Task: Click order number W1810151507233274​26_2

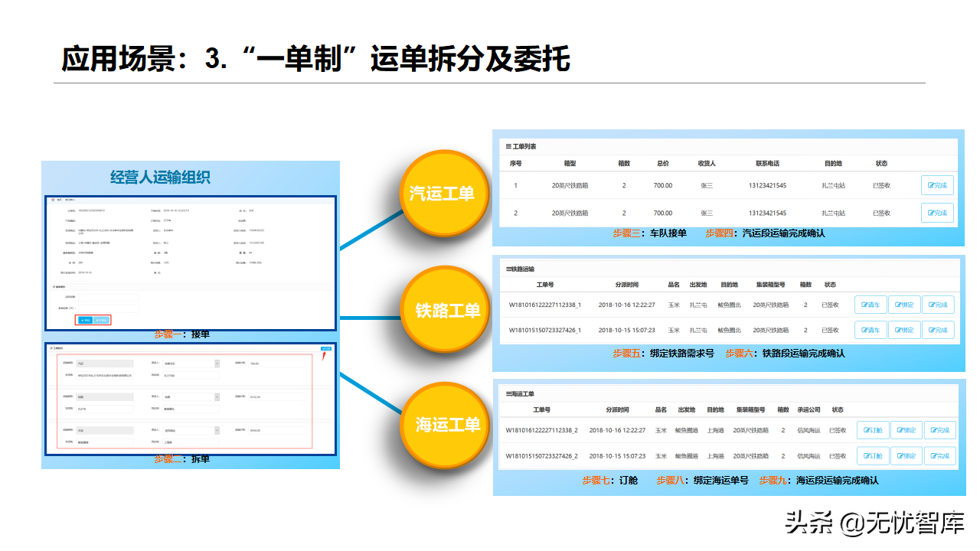Action: [x=542, y=456]
